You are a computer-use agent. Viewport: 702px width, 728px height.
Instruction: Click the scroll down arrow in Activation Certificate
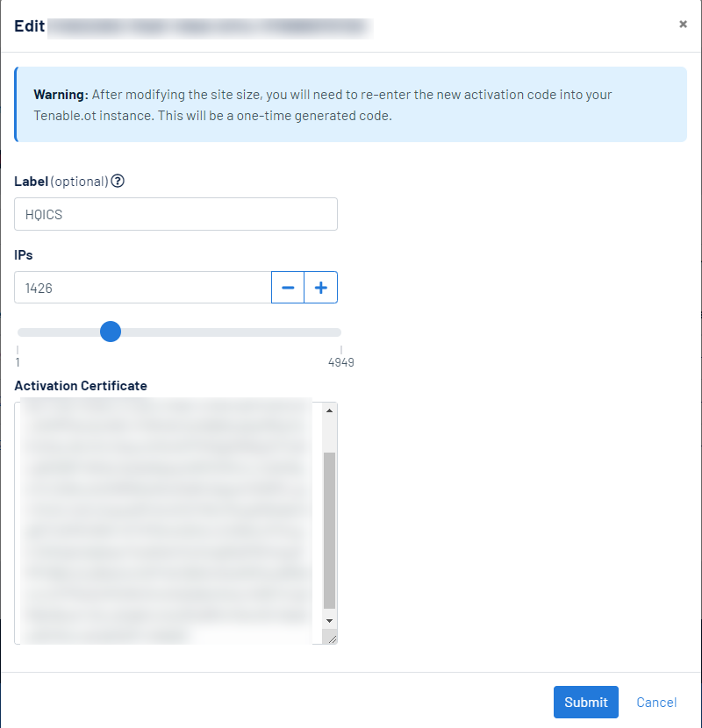[x=330, y=620]
